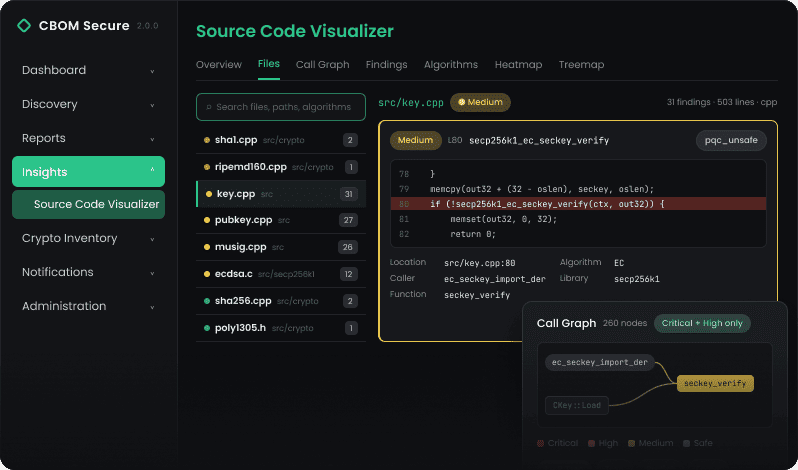Select the Insights sidebar section
Image resolution: width=798 pixels, height=470 pixels.
(89, 171)
